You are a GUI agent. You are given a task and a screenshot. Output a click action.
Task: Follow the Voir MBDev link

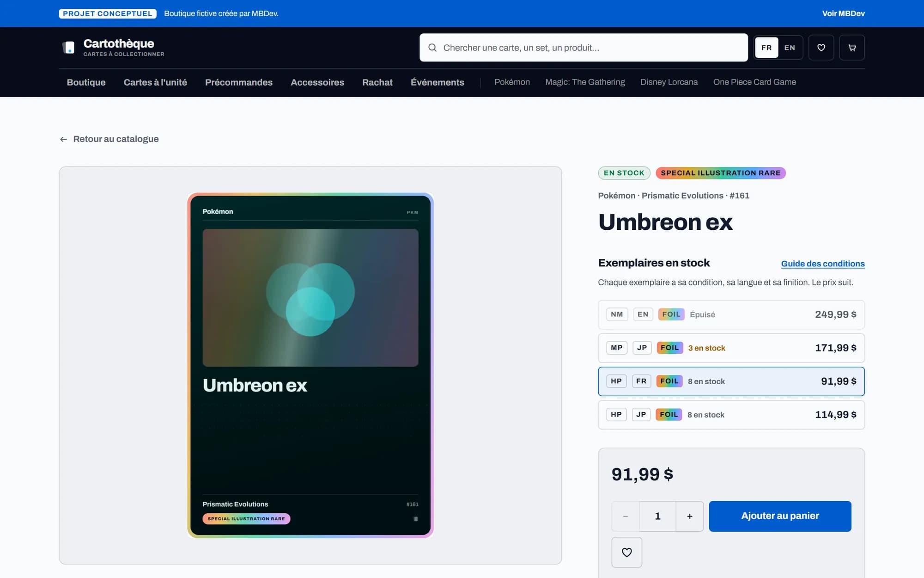843,13
